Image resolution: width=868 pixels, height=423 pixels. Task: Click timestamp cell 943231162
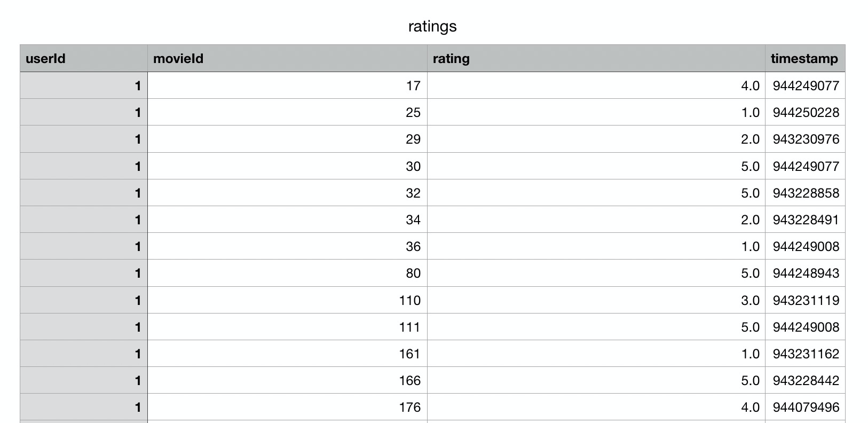pyautogui.click(x=805, y=354)
